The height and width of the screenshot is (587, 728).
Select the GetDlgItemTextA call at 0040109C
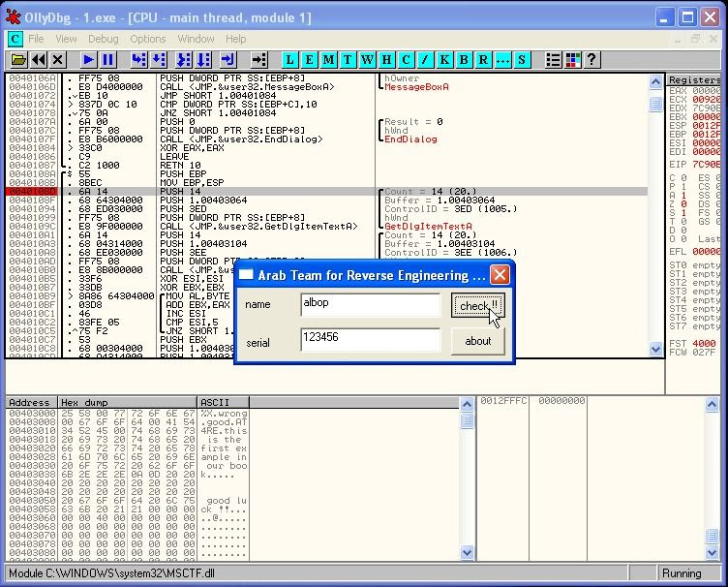pos(327,226)
